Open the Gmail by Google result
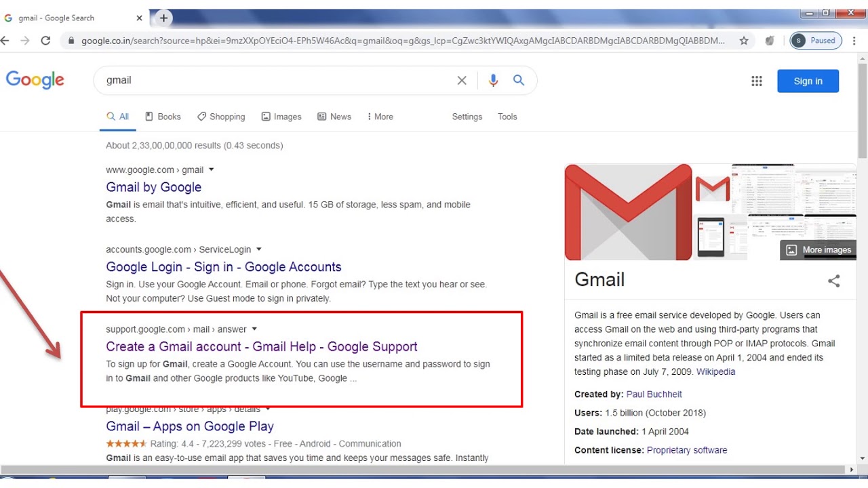The height and width of the screenshot is (488, 868). pyautogui.click(x=154, y=187)
